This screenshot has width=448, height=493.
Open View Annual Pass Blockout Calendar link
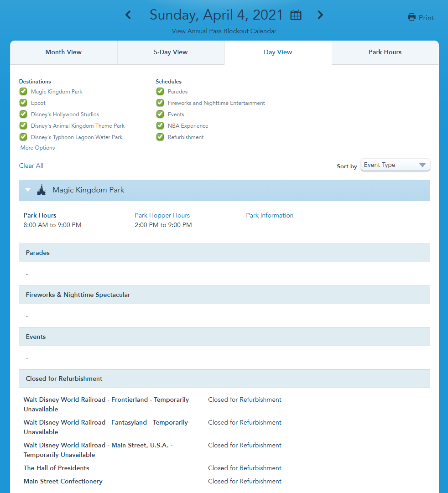pos(224,31)
